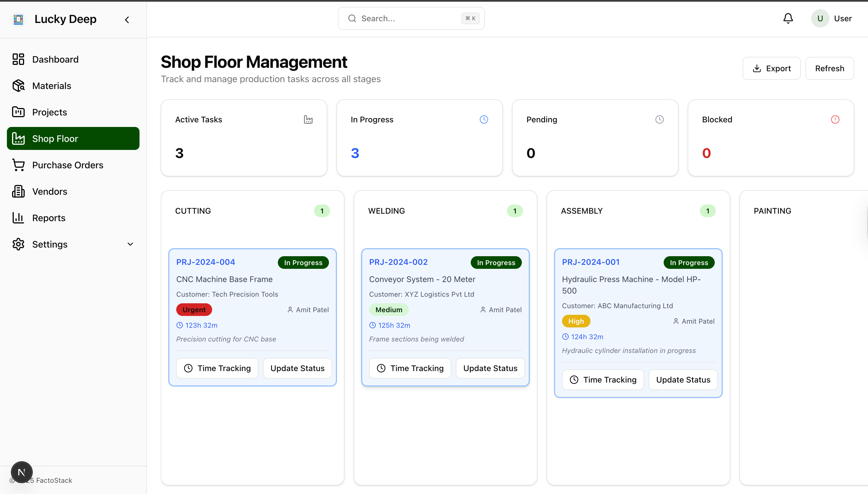Image resolution: width=868 pixels, height=494 pixels.
Task: Open the User avatar menu
Action: tap(820, 18)
